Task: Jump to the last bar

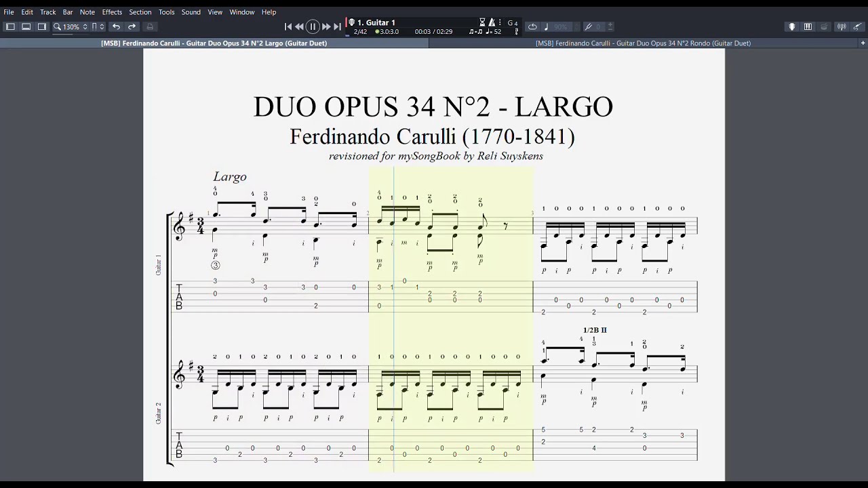Action: click(x=337, y=26)
